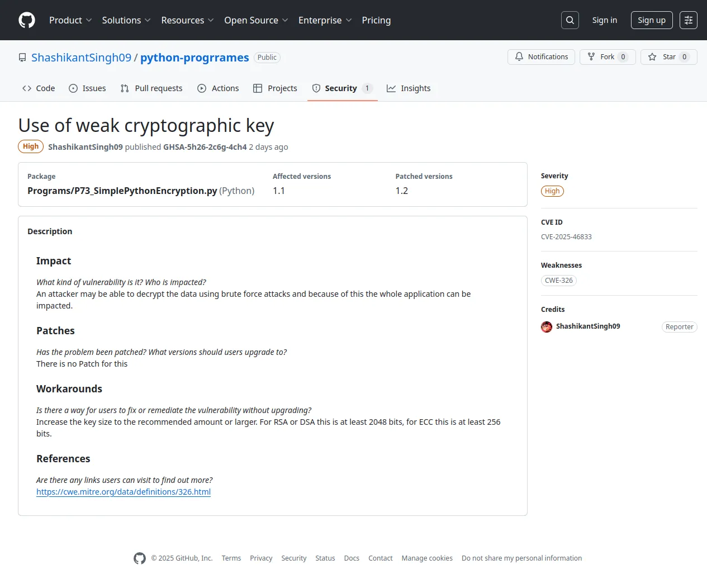Image resolution: width=707 pixels, height=588 pixels.
Task: Click affected version 1.1
Action: [279, 191]
